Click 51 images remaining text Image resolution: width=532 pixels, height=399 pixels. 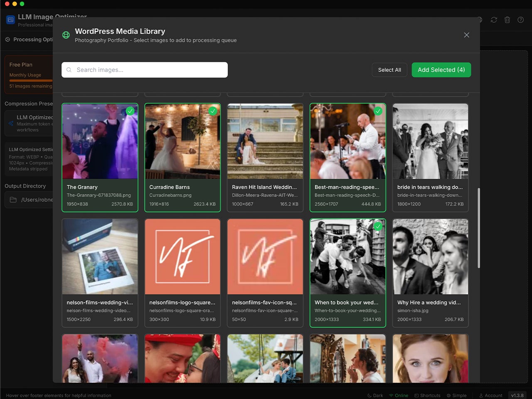31,86
